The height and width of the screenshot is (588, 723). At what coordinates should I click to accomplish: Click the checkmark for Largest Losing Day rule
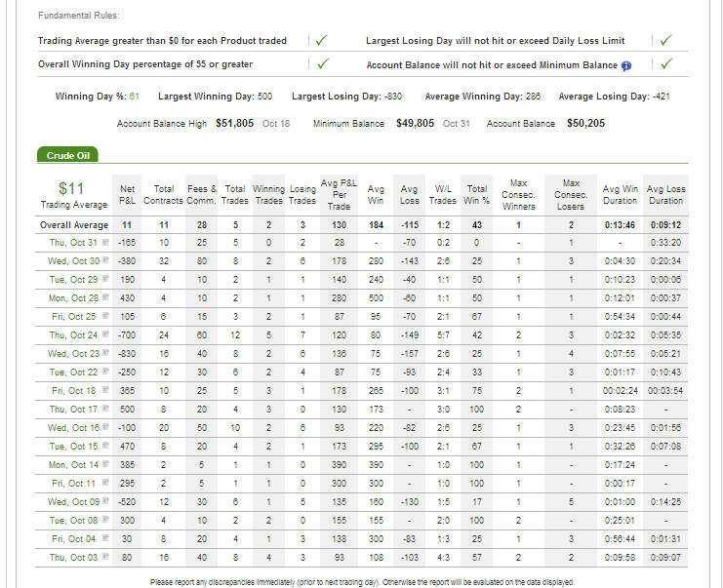click(665, 40)
